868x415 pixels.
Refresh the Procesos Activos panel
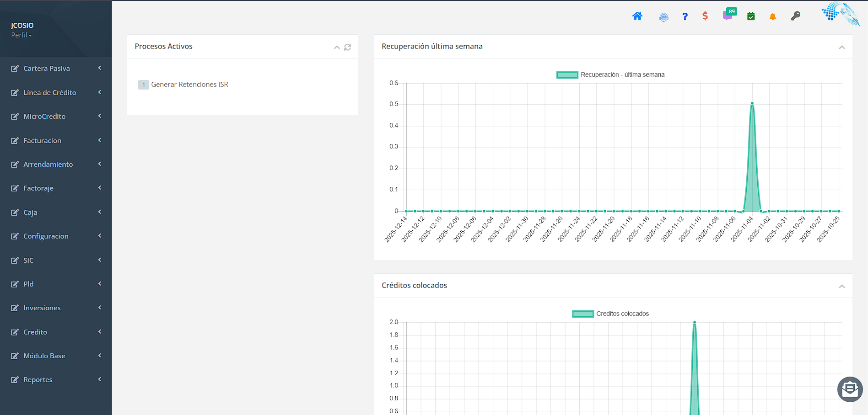pos(348,47)
